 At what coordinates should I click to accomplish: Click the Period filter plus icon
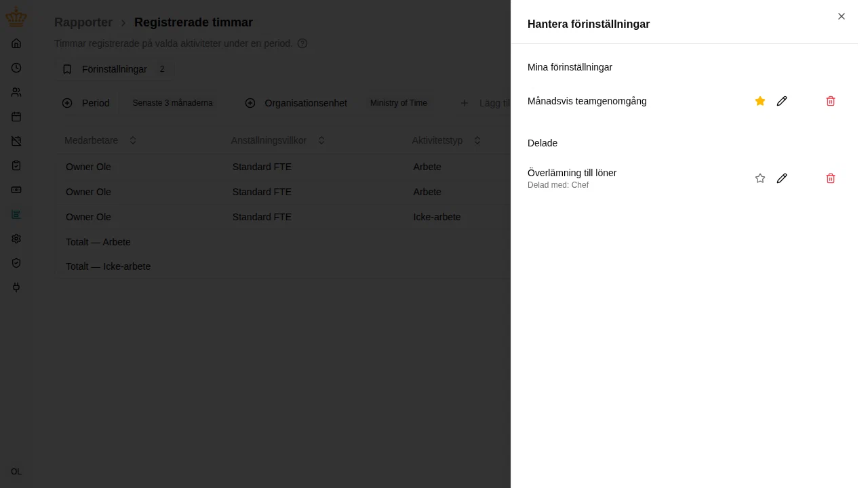point(67,103)
